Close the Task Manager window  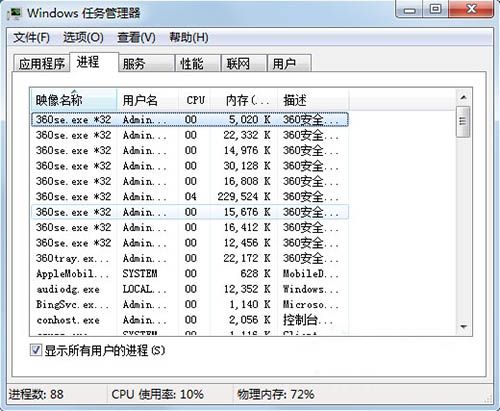(471, 9)
